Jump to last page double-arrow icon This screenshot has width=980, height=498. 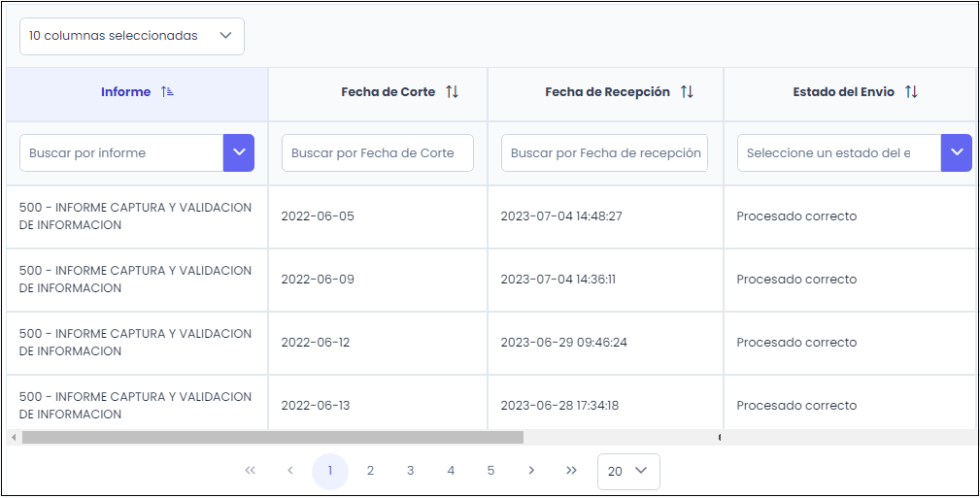pyautogui.click(x=571, y=471)
